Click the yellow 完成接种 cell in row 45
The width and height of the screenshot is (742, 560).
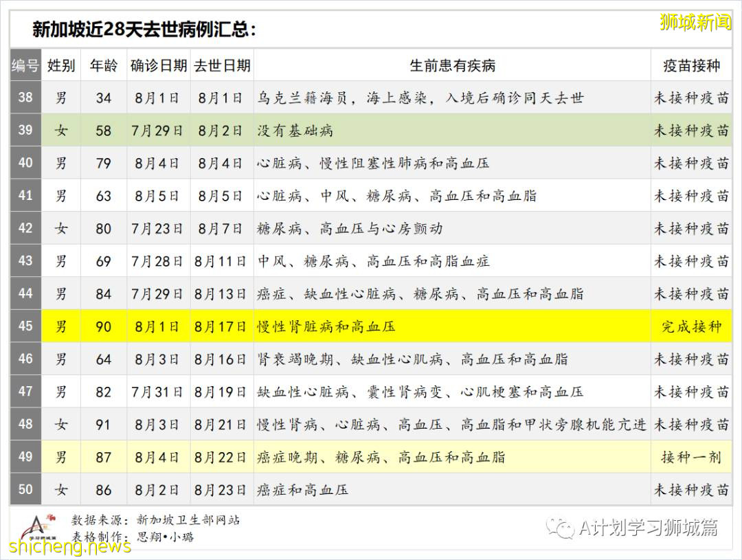pos(691,326)
